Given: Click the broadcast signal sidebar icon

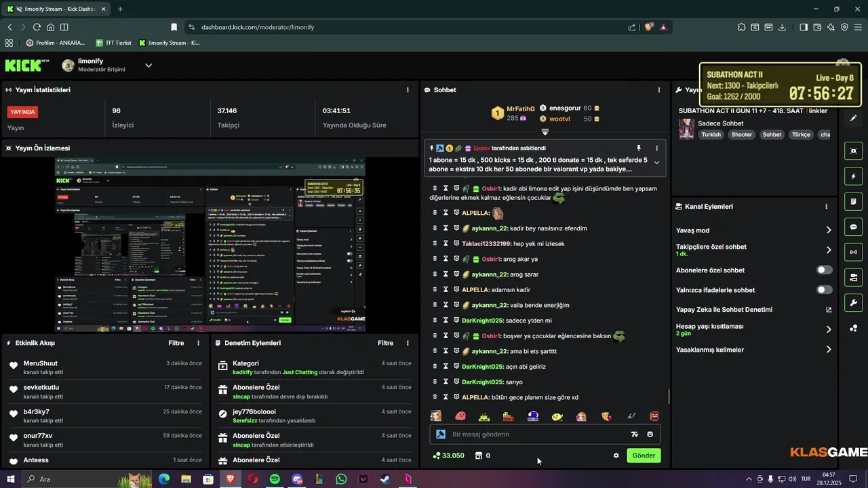Looking at the screenshot, I should (853, 252).
